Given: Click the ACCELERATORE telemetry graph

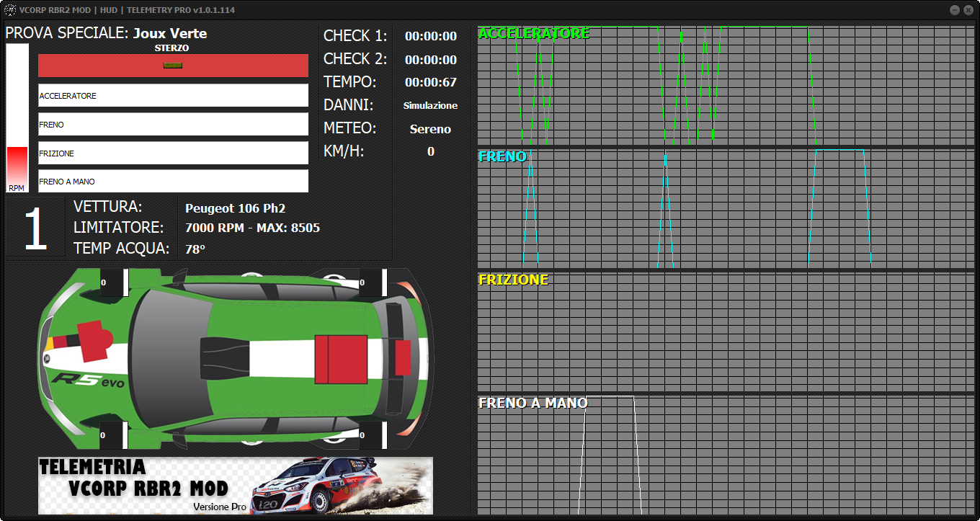Looking at the screenshot, I should tap(726, 85).
